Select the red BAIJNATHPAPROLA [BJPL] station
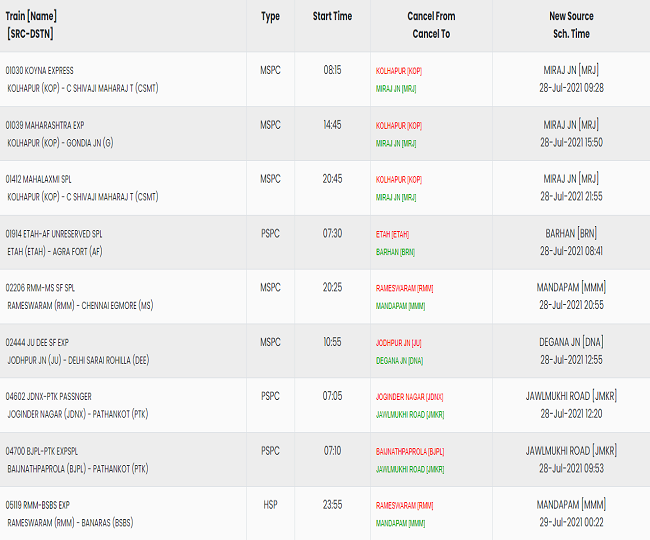650x540 pixels. (x=409, y=451)
